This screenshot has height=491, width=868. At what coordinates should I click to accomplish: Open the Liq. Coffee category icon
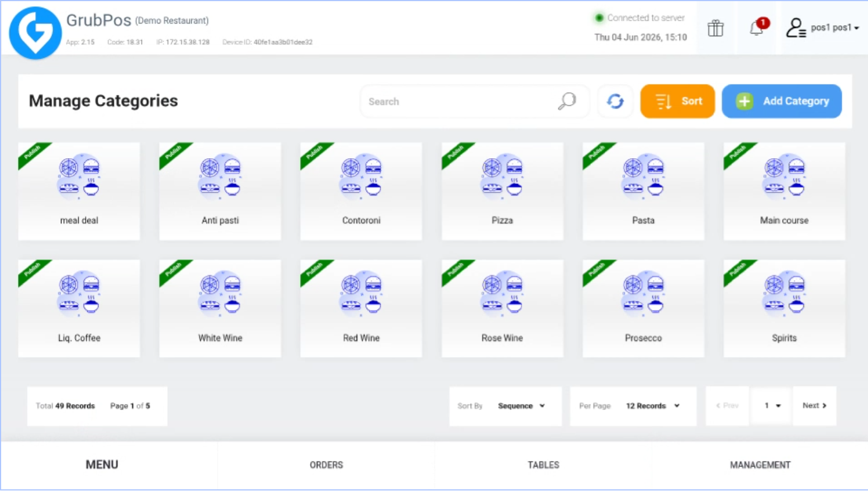[79, 294]
